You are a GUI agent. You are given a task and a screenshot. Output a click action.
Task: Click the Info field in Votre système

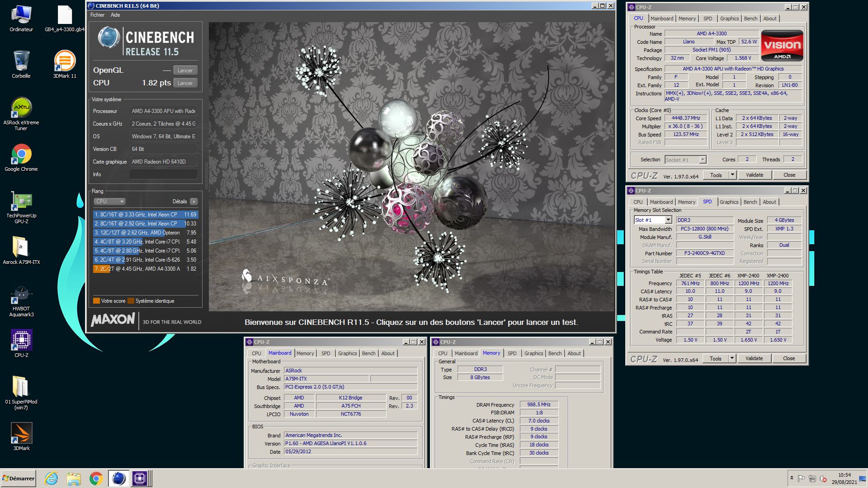pyautogui.click(x=164, y=174)
